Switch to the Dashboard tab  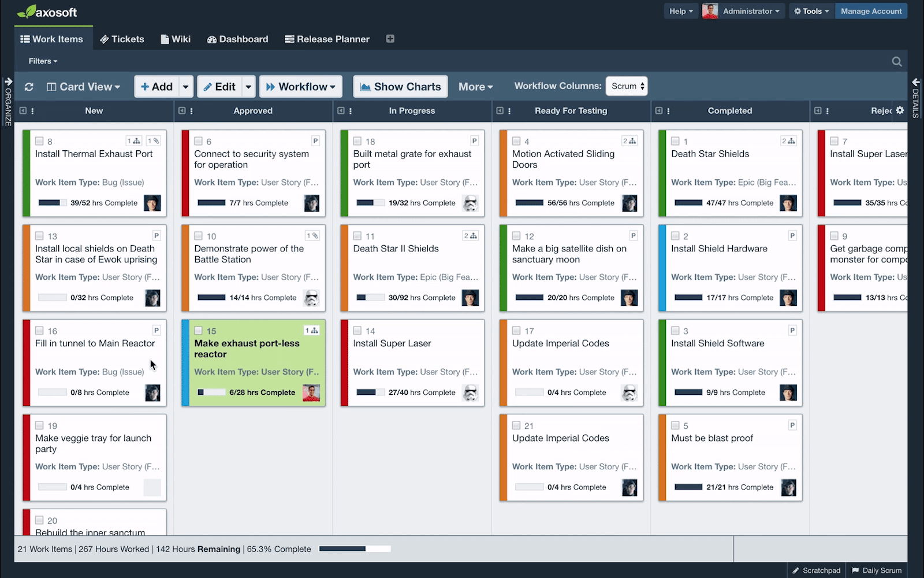coord(237,39)
